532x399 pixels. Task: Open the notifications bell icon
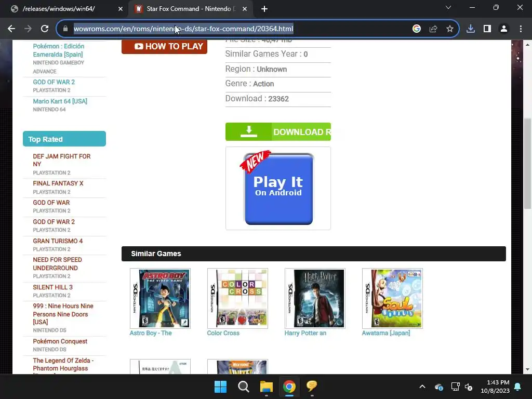(518, 387)
